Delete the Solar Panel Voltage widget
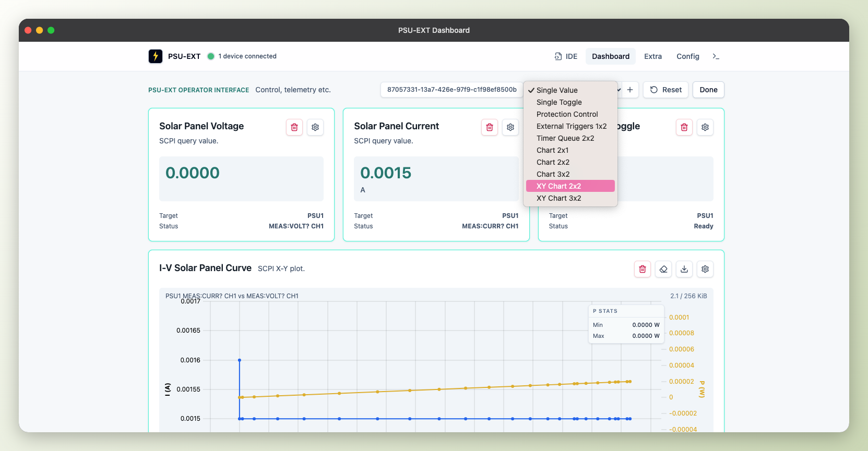868x451 pixels. tap(294, 127)
